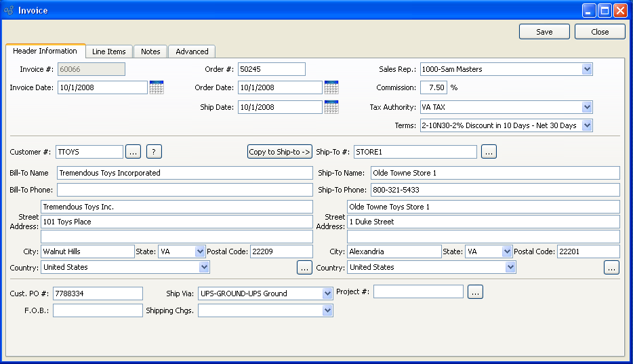The height and width of the screenshot is (364, 633).
Task: Click the customer info question mark button
Action: coord(155,152)
